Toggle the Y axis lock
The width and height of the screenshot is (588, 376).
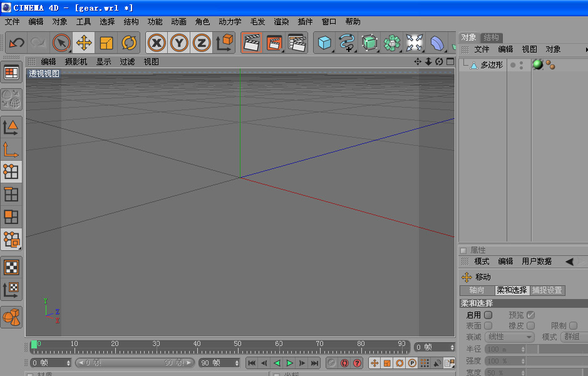tap(179, 43)
